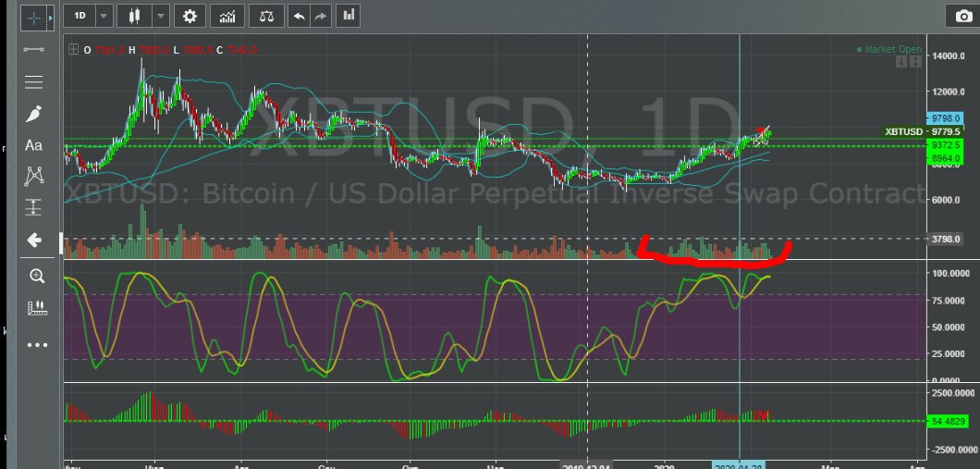This screenshot has width=980, height=469.
Task: Open chart settings gear
Action: [x=190, y=17]
